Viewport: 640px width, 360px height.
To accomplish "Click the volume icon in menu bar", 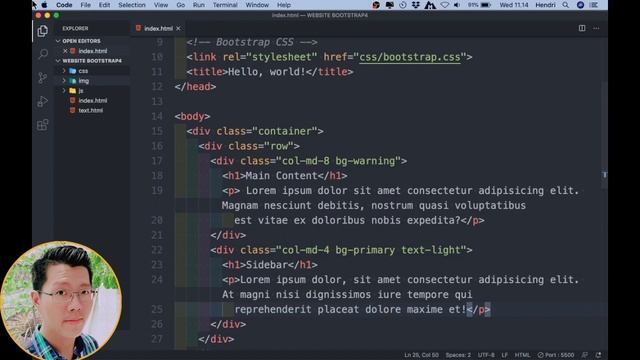I will click(457, 5).
